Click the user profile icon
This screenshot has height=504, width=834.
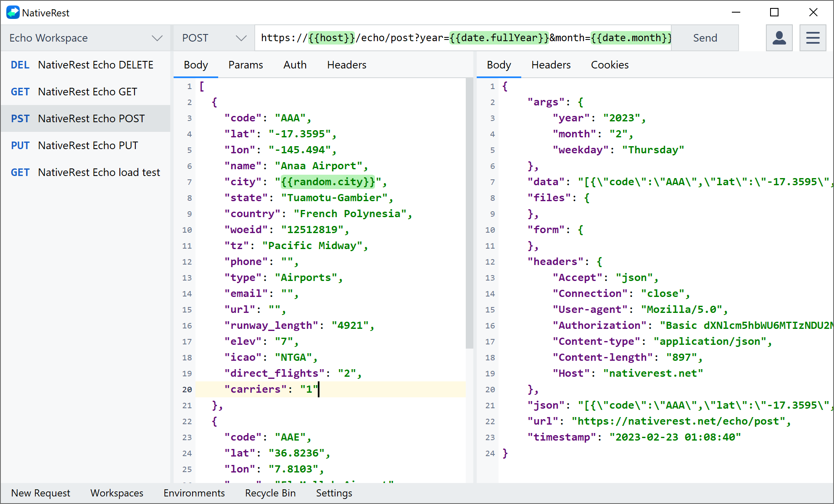click(x=779, y=37)
